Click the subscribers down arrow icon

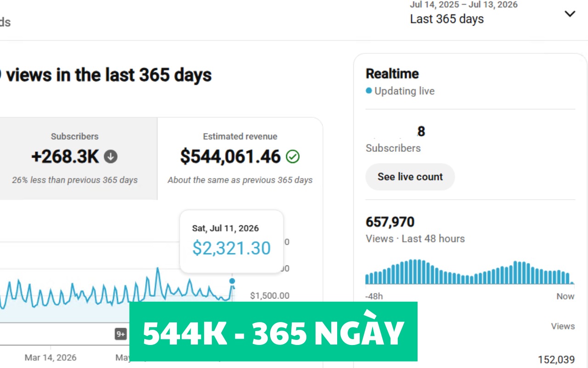111,157
